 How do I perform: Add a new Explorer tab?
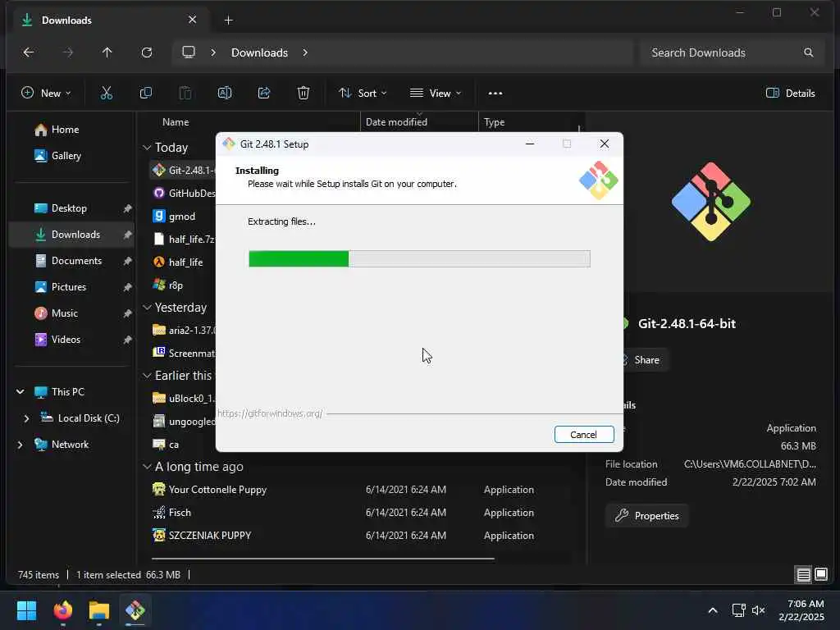click(228, 21)
